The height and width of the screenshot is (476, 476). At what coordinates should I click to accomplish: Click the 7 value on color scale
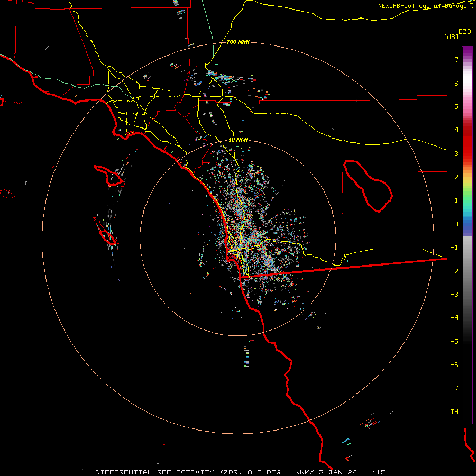click(x=456, y=59)
